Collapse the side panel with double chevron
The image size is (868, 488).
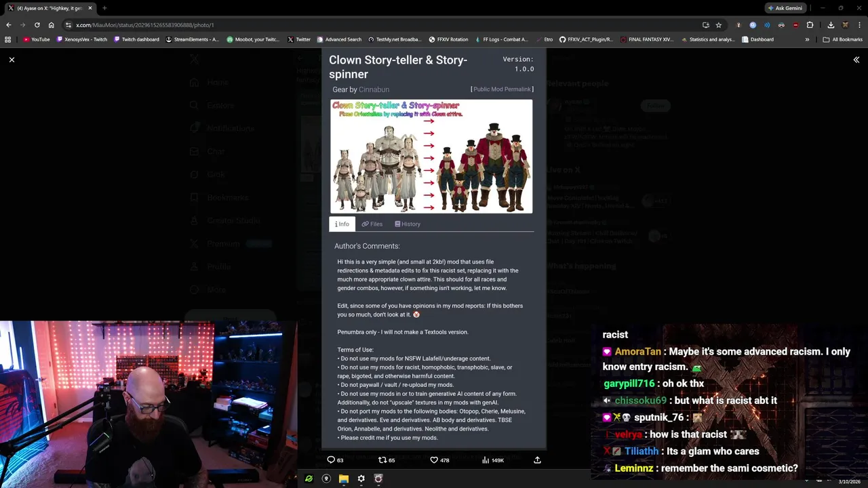[856, 60]
